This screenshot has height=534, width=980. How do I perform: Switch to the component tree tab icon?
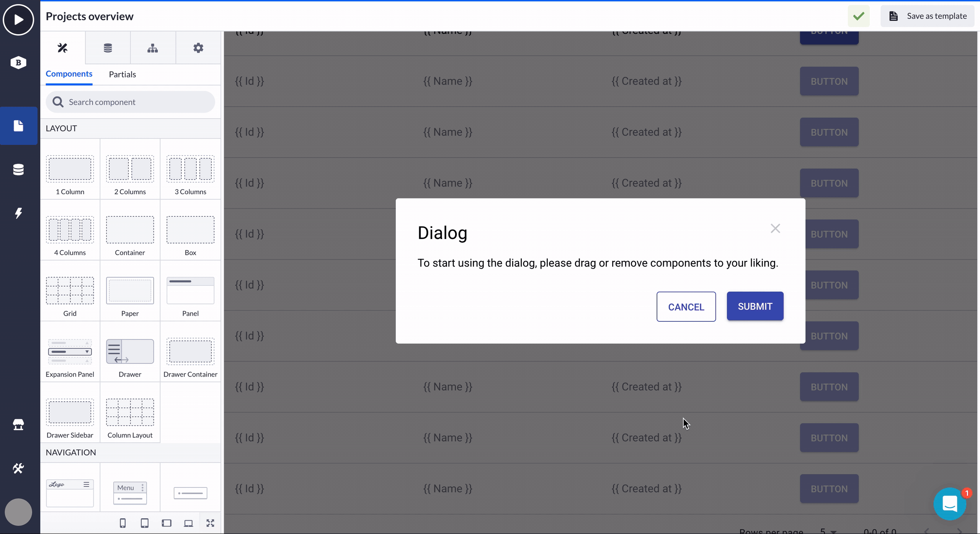153,48
